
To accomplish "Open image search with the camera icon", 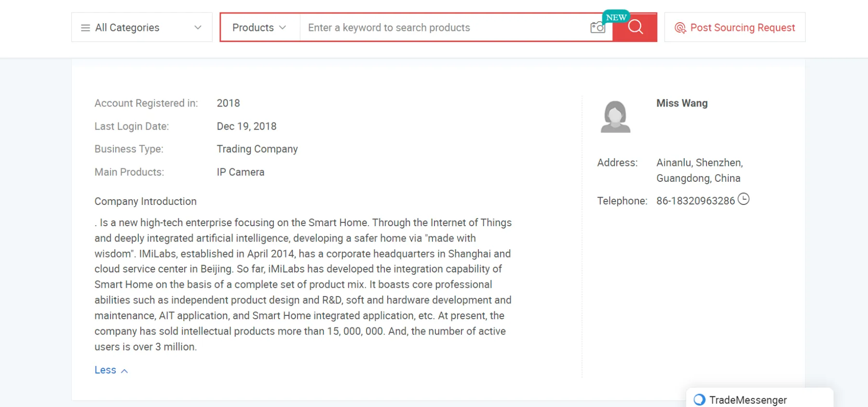I will click(597, 27).
